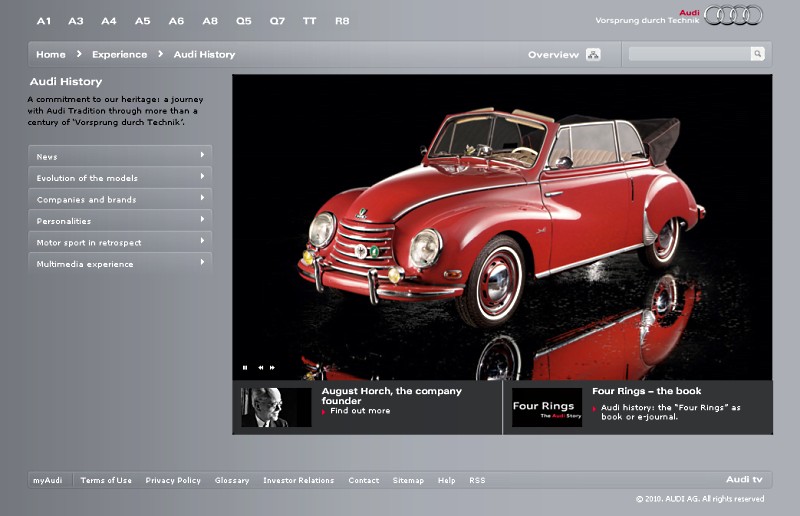Select Audi History breadcrumb item
Image resolution: width=800 pixels, height=516 pixels.
[x=204, y=55]
